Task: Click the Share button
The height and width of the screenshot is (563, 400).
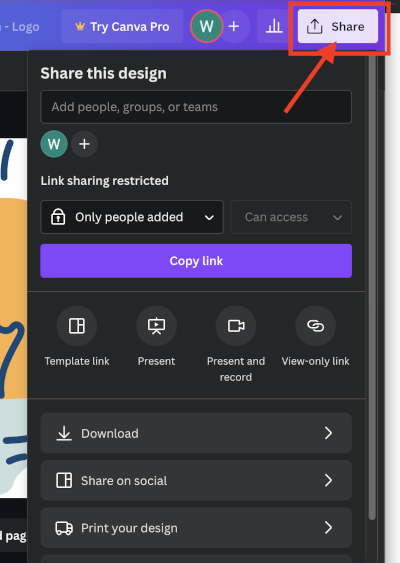Action: pos(338,26)
